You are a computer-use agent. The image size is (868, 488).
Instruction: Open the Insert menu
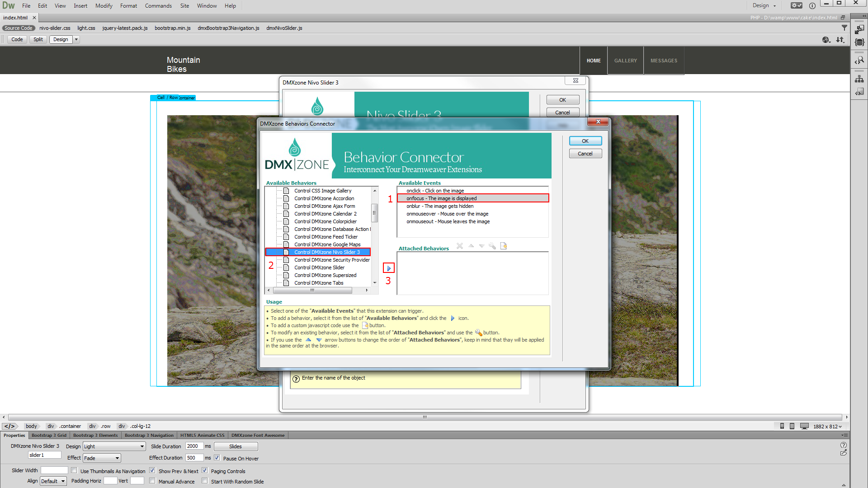(80, 5)
